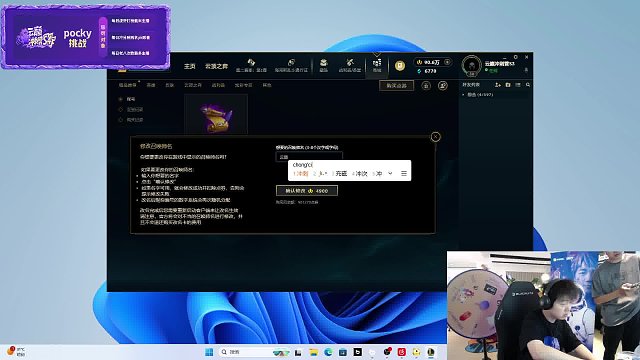
Task: Select the third sidebar radio option
Action: point(131,120)
